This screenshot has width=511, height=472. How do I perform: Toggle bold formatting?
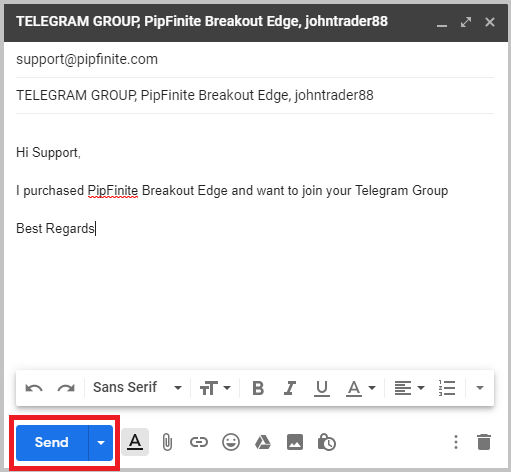coord(258,388)
